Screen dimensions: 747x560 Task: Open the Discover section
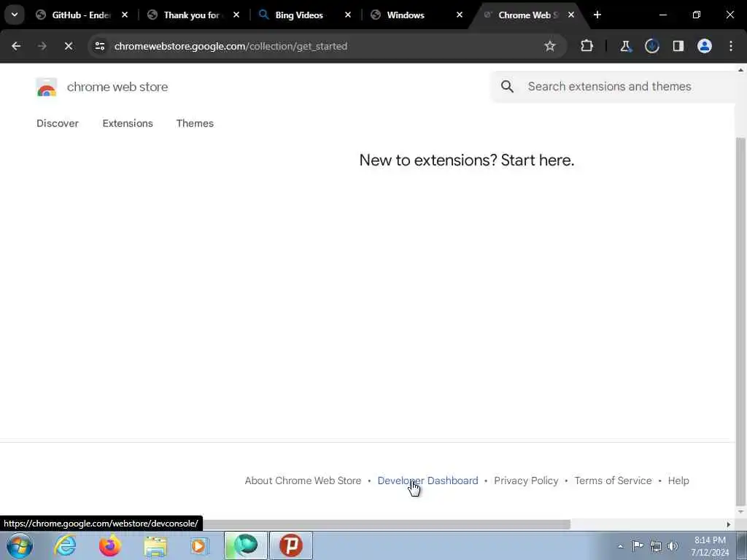click(x=58, y=123)
